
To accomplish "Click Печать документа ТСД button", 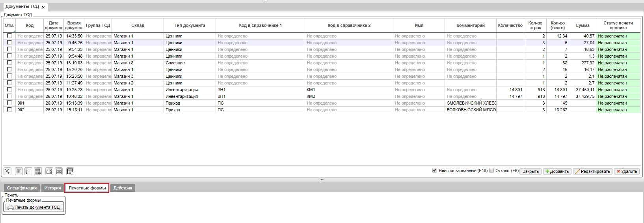I will click(x=34, y=207).
